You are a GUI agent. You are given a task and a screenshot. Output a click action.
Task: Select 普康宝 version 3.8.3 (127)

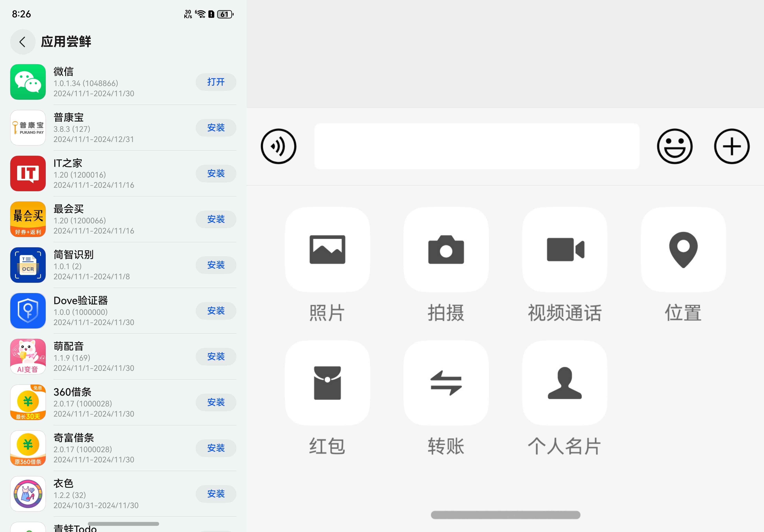(72, 129)
